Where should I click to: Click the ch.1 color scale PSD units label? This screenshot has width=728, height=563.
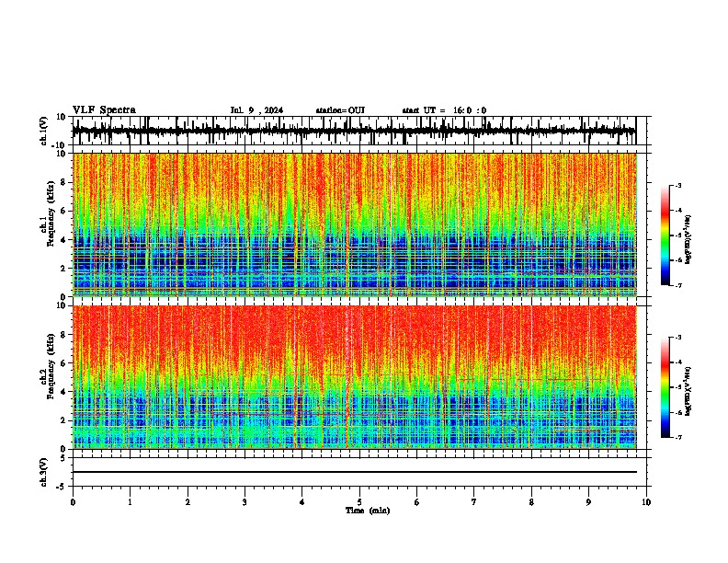click(688, 239)
